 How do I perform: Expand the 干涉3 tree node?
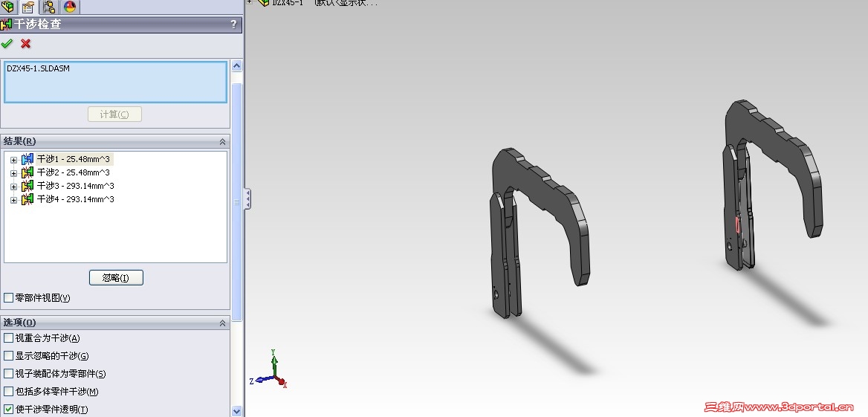point(14,186)
